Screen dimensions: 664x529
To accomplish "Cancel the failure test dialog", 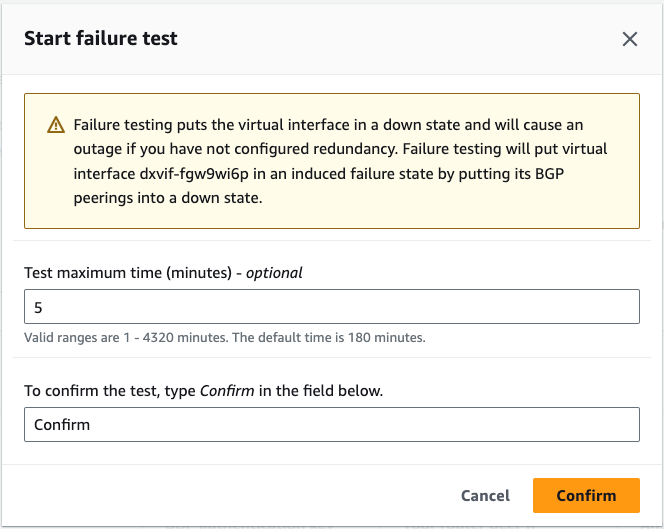I will pos(485,495).
